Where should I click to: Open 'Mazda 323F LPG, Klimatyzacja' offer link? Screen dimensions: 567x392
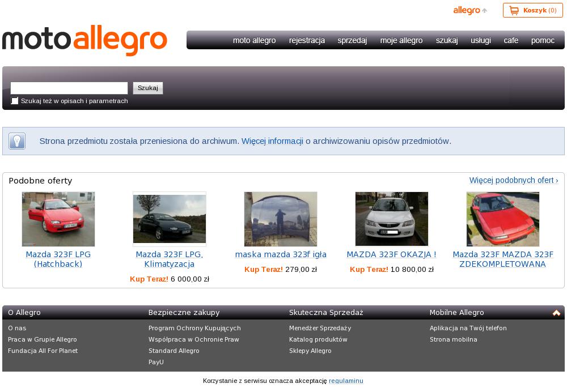click(x=170, y=259)
